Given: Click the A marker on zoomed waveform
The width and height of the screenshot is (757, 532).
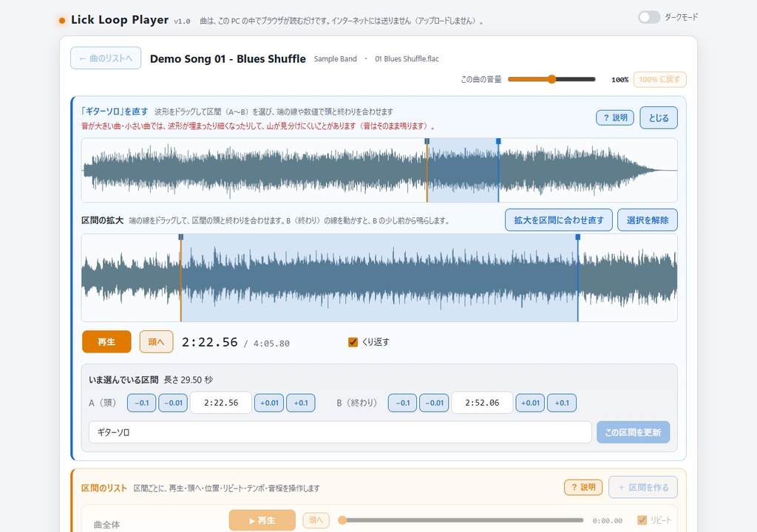Looking at the screenshot, I should tap(180, 237).
